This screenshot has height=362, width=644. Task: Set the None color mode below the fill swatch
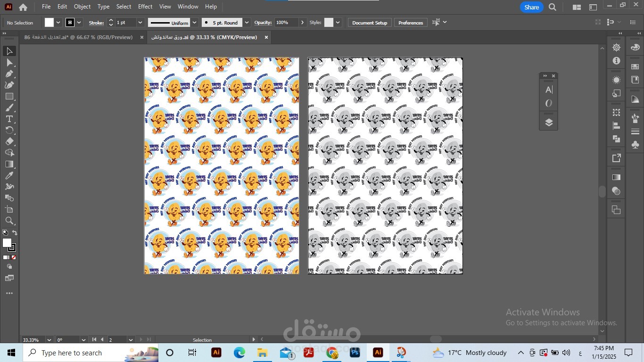pyautogui.click(x=13, y=257)
